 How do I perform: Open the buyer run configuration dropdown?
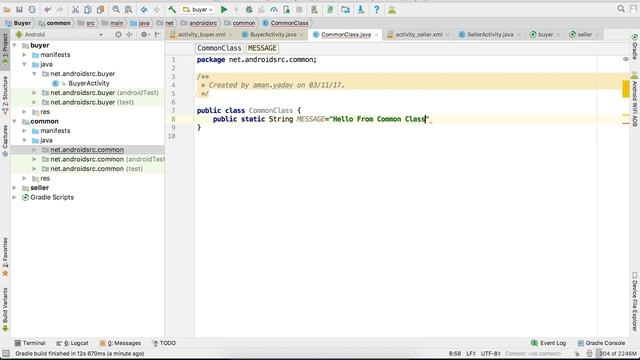[x=198, y=9]
